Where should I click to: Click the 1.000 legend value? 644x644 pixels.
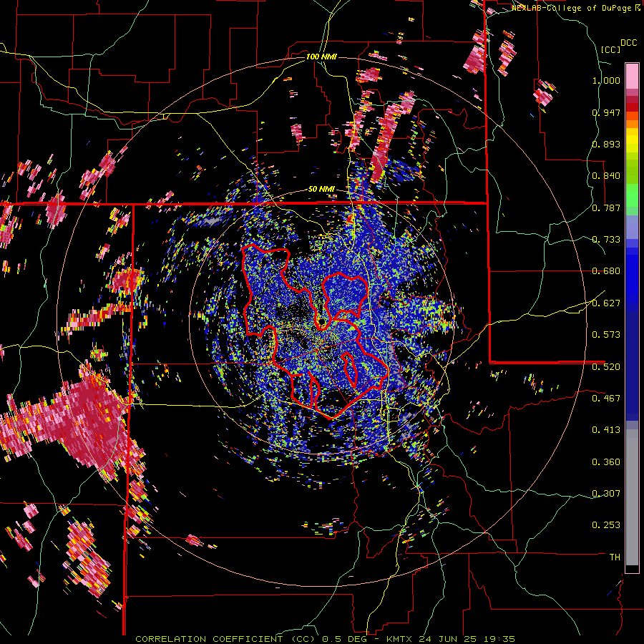pos(606,80)
